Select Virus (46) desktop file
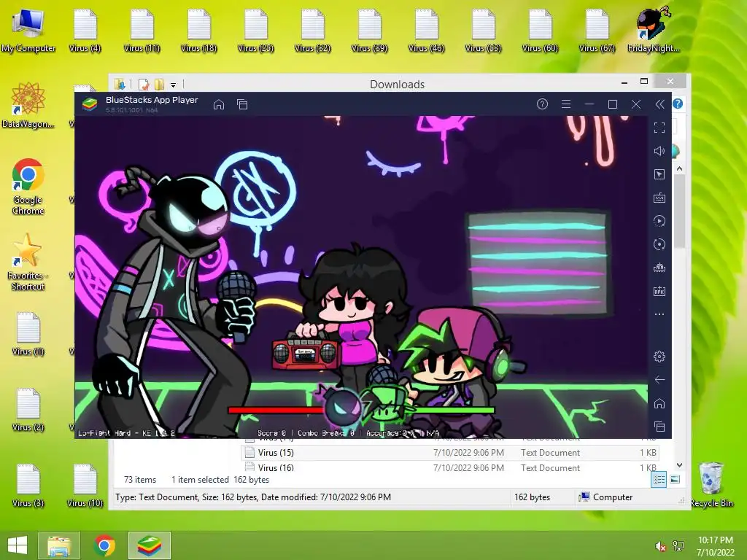The width and height of the screenshot is (747, 560). (426, 29)
